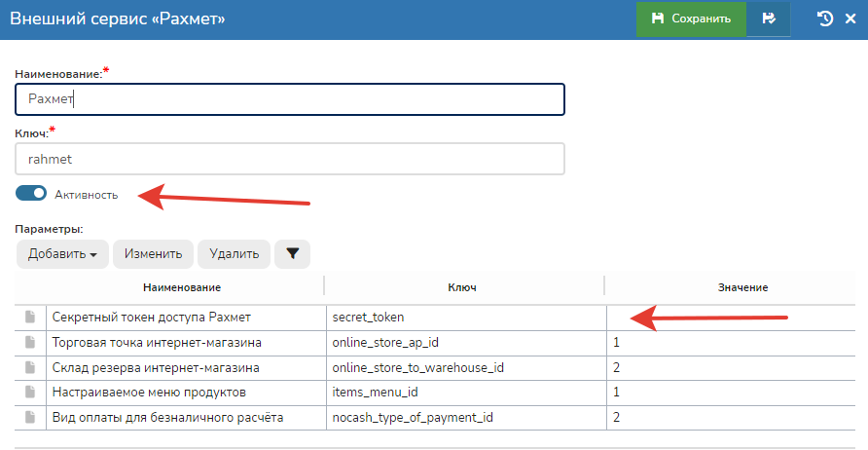The height and width of the screenshot is (450, 868).
Task: Click into the Наименование input field
Action: pyautogui.click(x=290, y=99)
